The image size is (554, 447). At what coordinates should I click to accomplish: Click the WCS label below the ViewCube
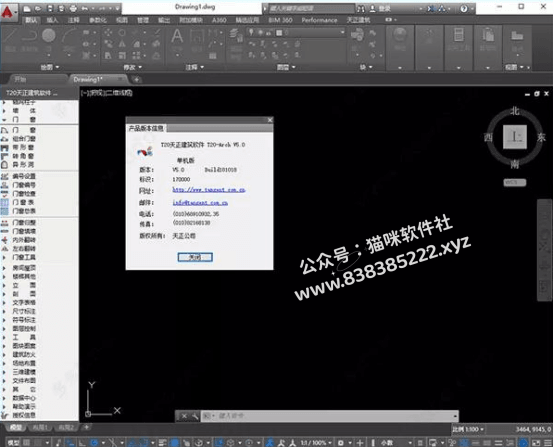coord(515,183)
